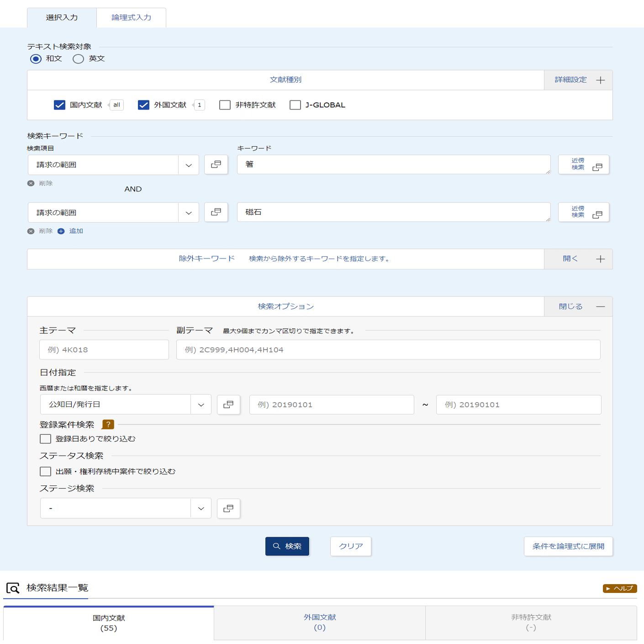Click the popup icon beside the ステージ検索 dropdown
The height and width of the screenshot is (644, 644).
[228, 508]
